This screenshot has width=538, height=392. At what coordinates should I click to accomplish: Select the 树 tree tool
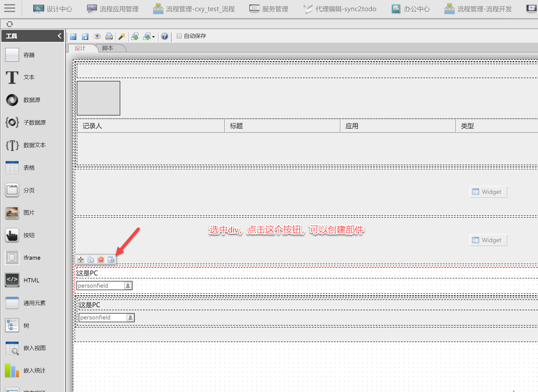[17, 326]
